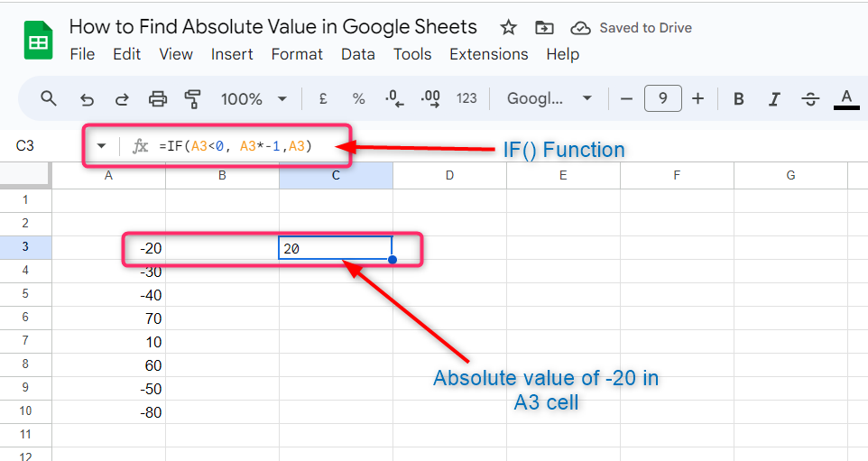
Task: Star this document
Action: point(509,28)
